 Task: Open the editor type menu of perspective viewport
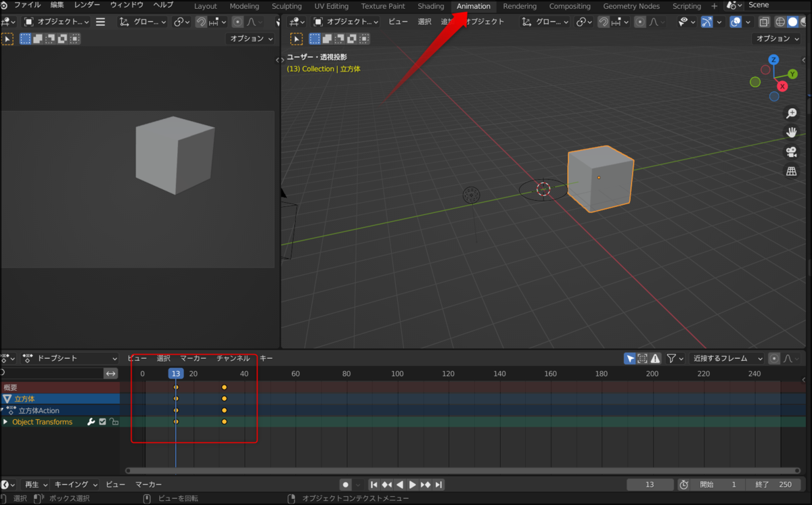coord(296,22)
